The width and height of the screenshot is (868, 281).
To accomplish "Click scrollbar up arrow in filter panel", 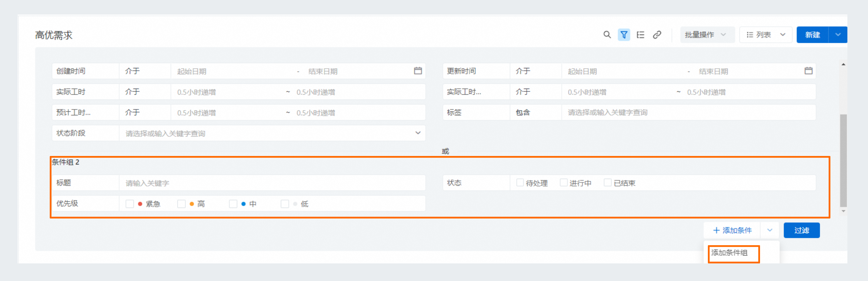I will (843, 64).
